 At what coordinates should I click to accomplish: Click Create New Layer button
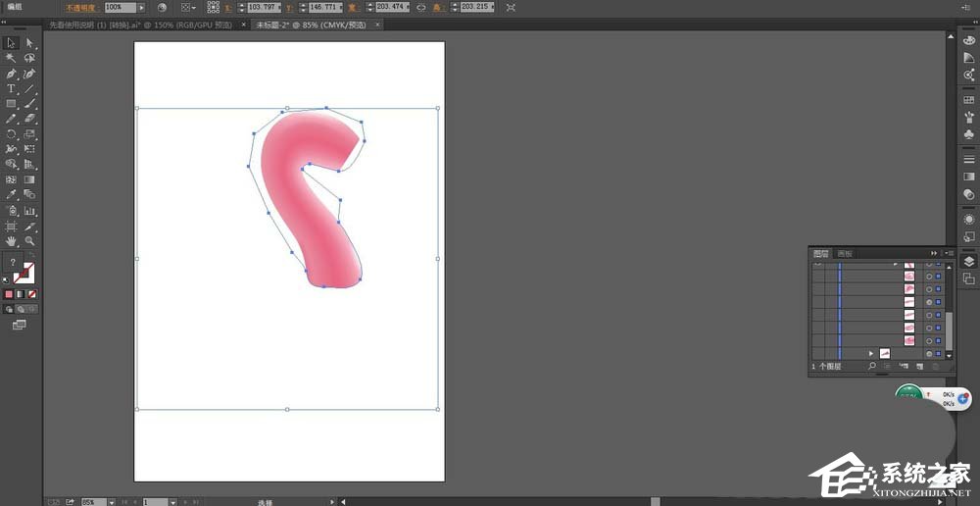[x=920, y=366]
